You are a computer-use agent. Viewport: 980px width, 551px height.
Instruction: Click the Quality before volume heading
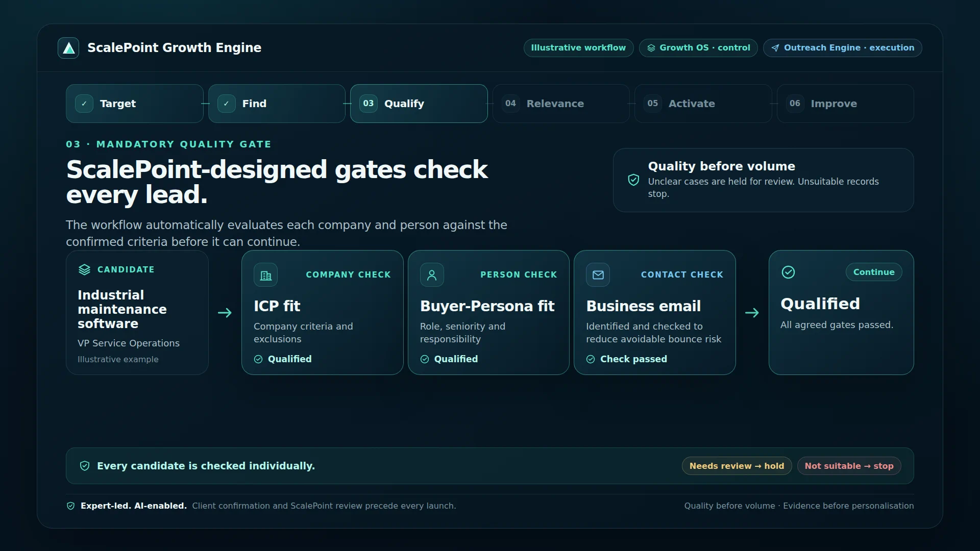[x=721, y=166]
